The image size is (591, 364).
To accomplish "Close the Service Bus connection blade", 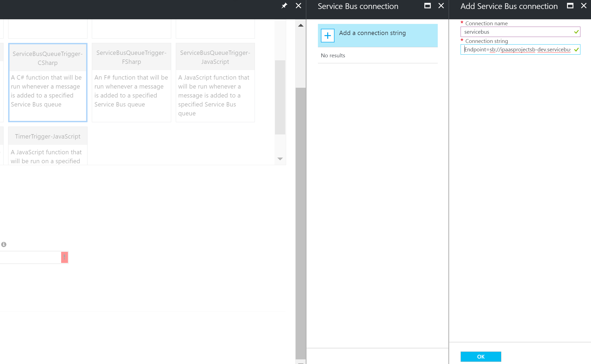I will click(441, 6).
